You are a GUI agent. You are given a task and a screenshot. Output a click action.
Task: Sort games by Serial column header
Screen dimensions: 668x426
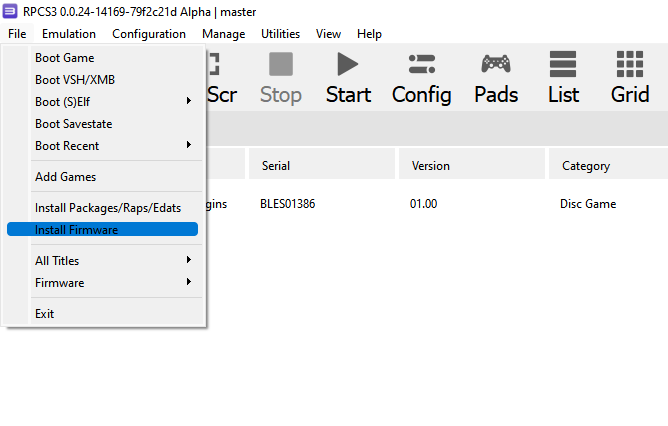click(x=276, y=166)
